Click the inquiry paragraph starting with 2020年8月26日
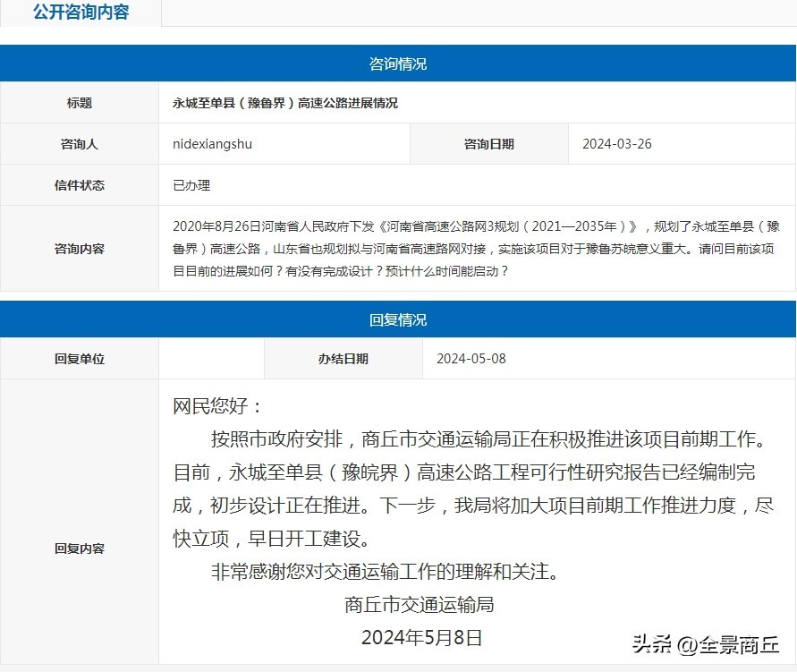 476,249
